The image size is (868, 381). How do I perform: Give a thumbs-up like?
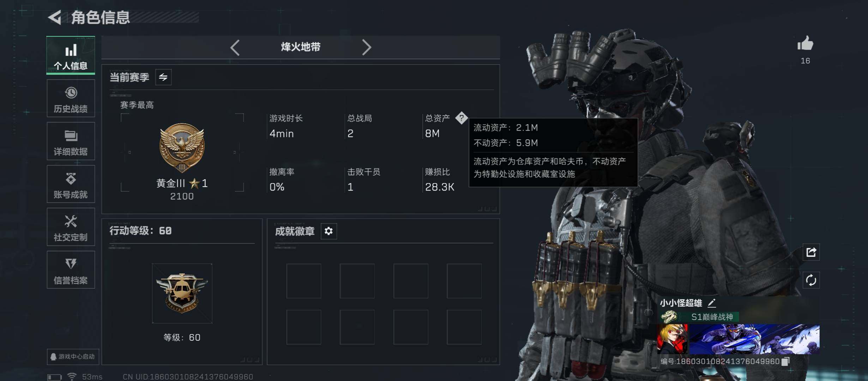[805, 44]
